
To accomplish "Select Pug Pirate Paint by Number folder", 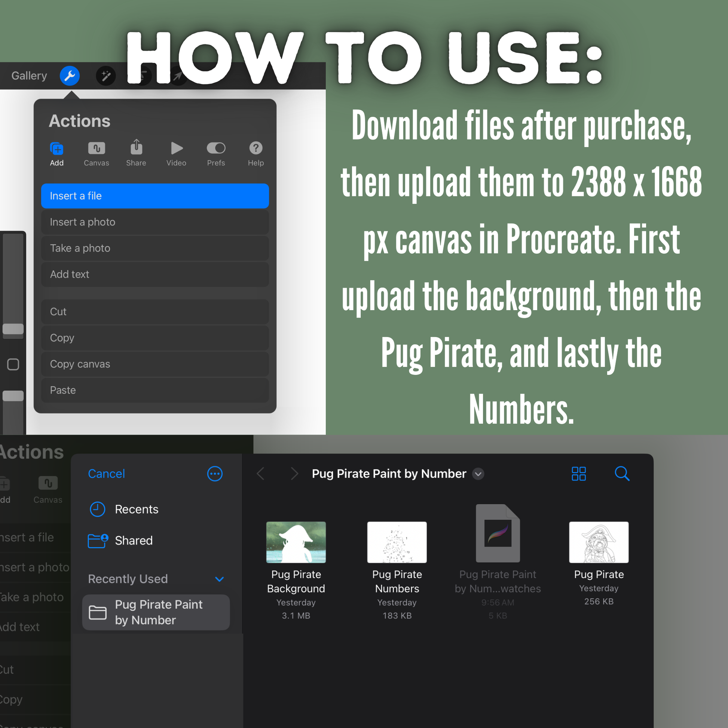I will [156, 612].
